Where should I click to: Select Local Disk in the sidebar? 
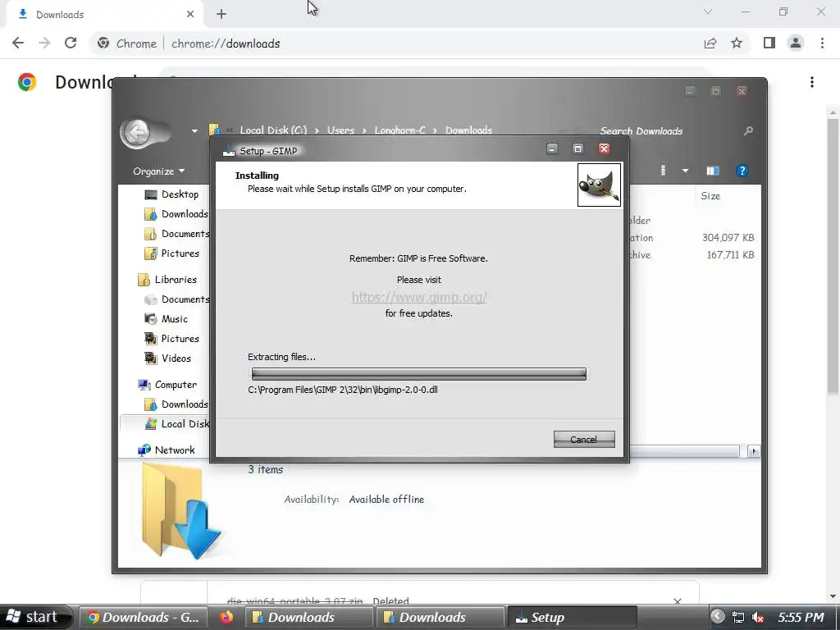tap(177, 424)
